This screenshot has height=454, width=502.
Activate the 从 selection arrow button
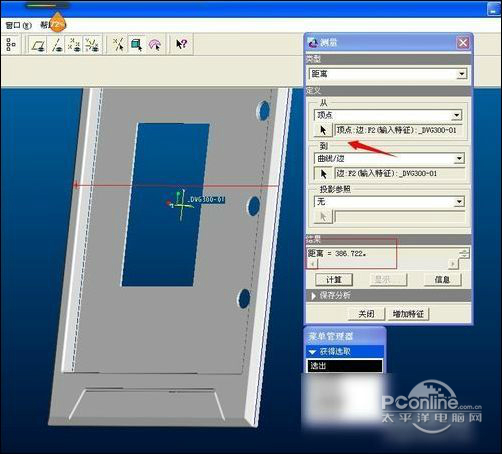323,130
